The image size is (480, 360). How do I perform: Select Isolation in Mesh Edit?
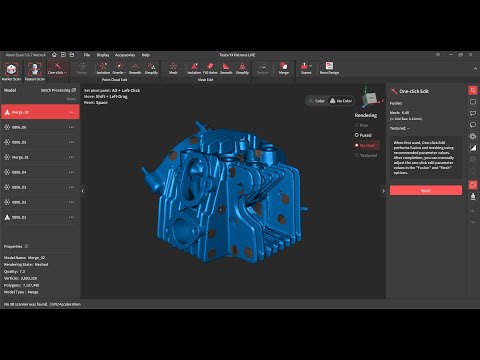click(x=194, y=69)
